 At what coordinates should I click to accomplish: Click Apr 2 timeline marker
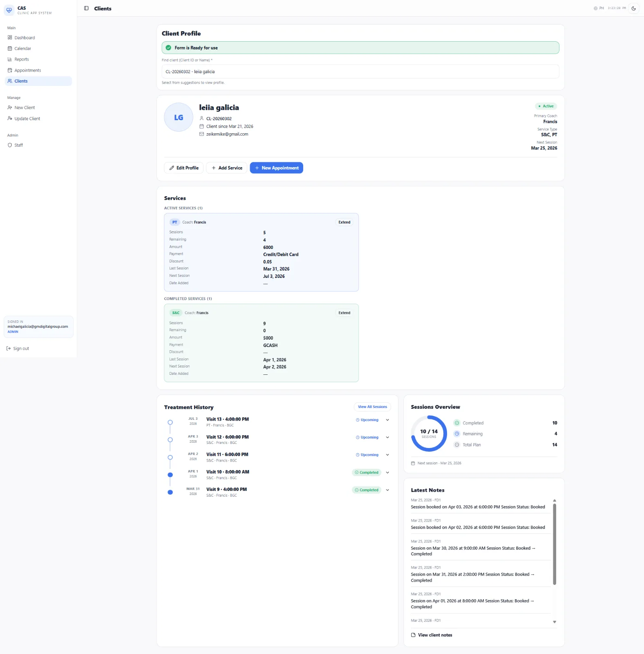[170, 457]
